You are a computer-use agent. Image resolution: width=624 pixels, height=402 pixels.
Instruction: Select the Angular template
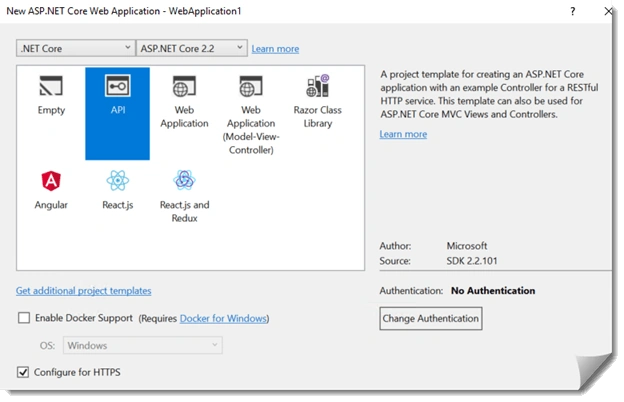tap(51, 190)
